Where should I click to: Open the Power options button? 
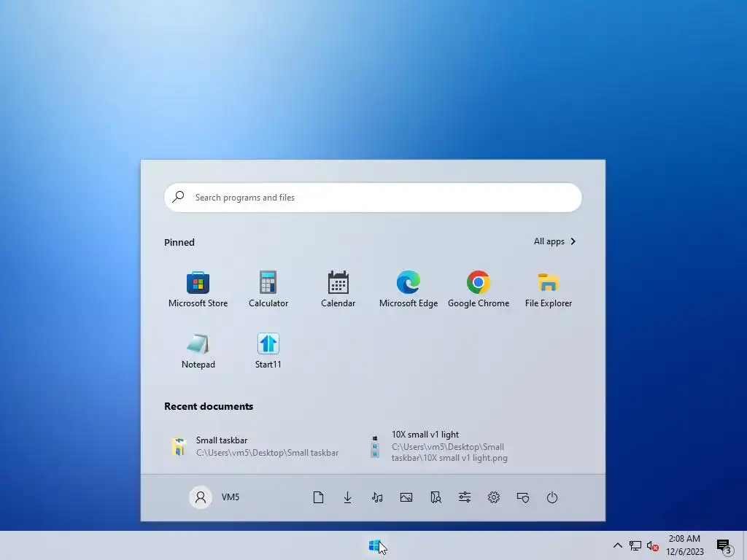tap(552, 497)
